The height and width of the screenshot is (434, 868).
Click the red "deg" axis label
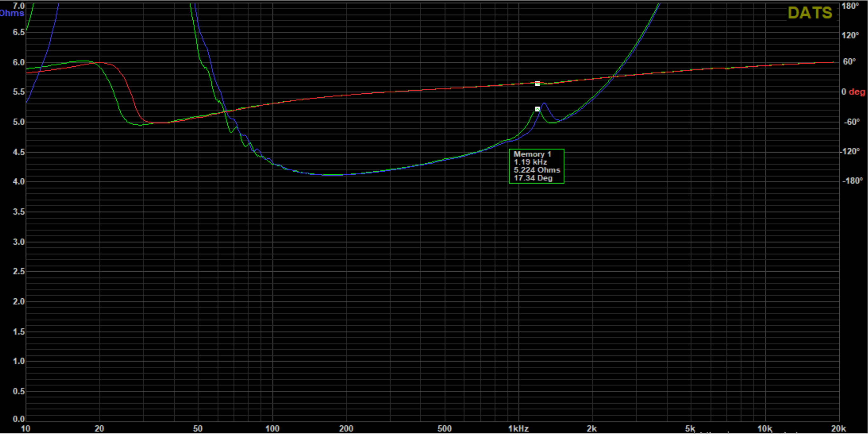[857, 92]
